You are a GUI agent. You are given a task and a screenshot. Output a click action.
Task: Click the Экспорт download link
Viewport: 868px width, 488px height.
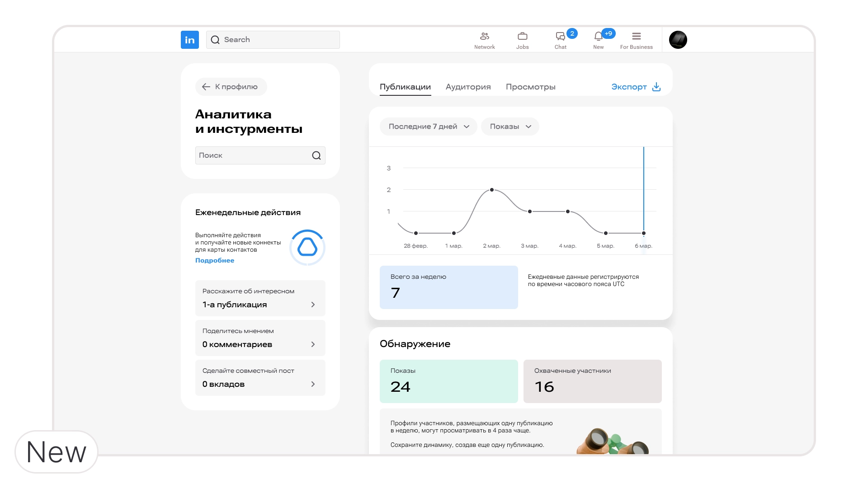coord(636,87)
